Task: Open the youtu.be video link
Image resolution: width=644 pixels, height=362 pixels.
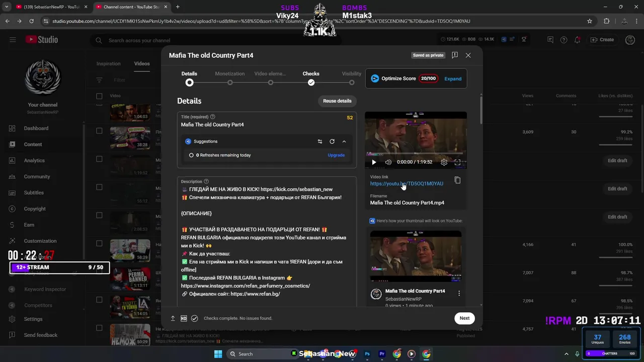Action: [407, 184]
